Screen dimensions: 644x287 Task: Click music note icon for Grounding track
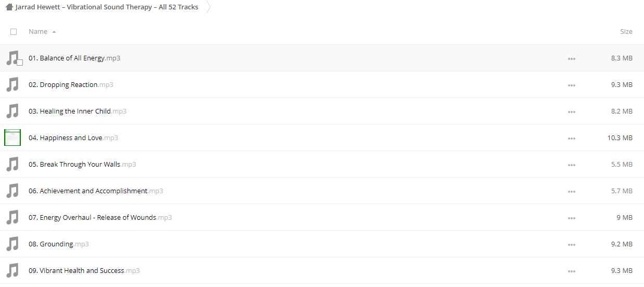click(x=12, y=244)
